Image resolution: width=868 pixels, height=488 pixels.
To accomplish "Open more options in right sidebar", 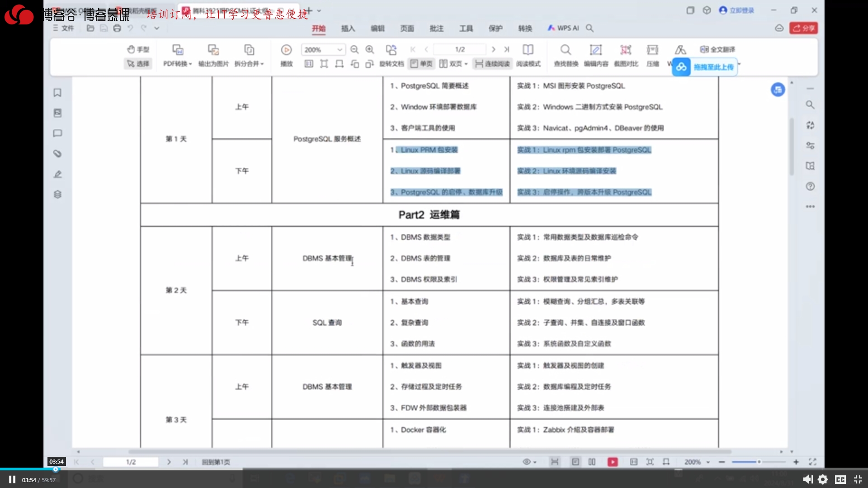I will point(810,207).
